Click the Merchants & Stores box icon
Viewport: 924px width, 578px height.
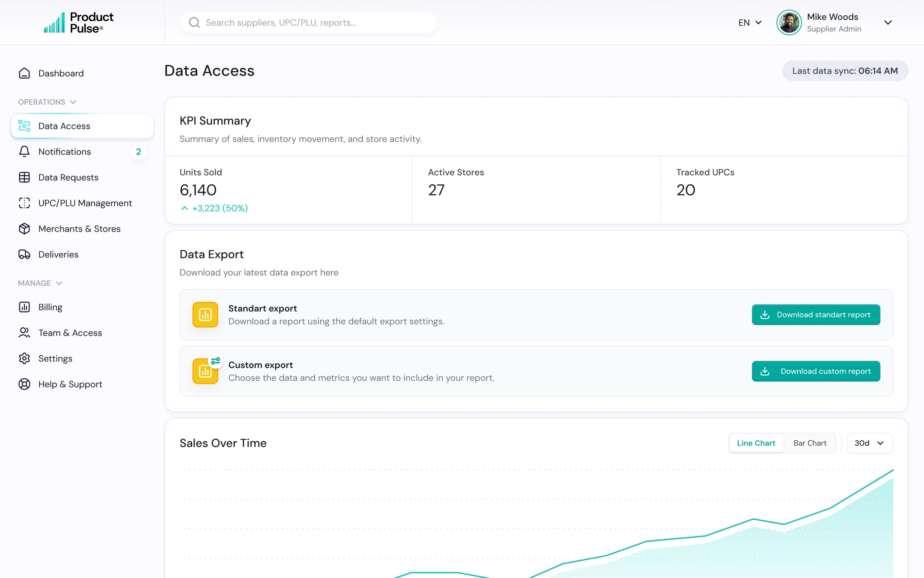(x=24, y=229)
